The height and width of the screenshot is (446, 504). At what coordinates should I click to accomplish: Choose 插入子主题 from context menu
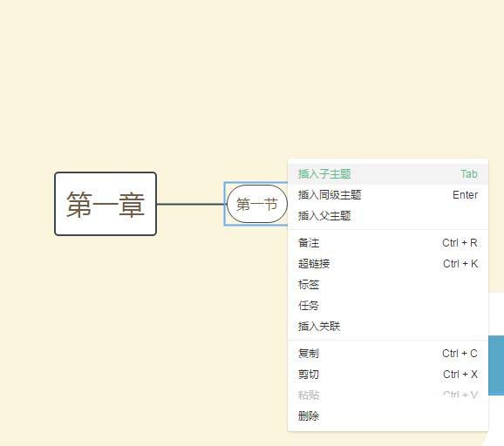coord(388,174)
